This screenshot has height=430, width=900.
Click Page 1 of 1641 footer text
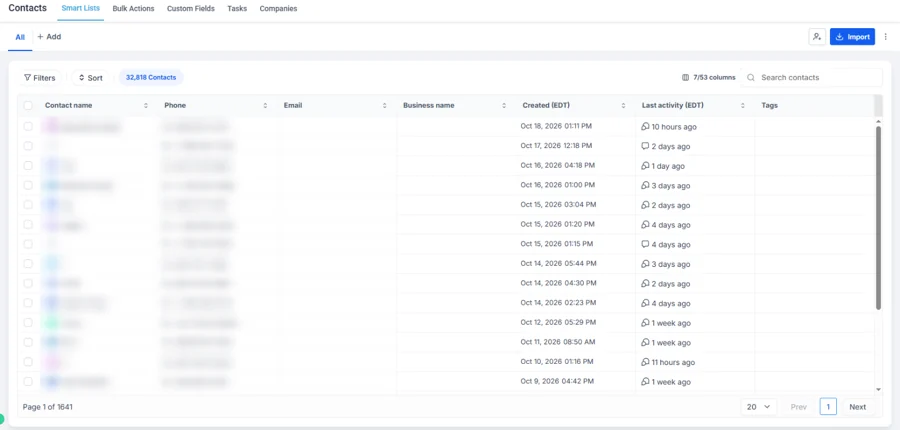pos(48,407)
